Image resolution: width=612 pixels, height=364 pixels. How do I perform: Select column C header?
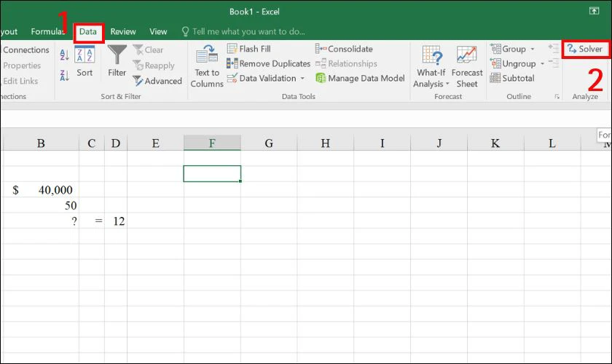92,143
